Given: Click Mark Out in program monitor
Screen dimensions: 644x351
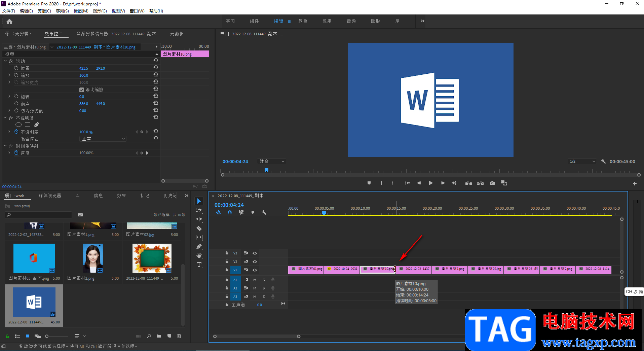Looking at the screenshot, I should pos(392,183).
